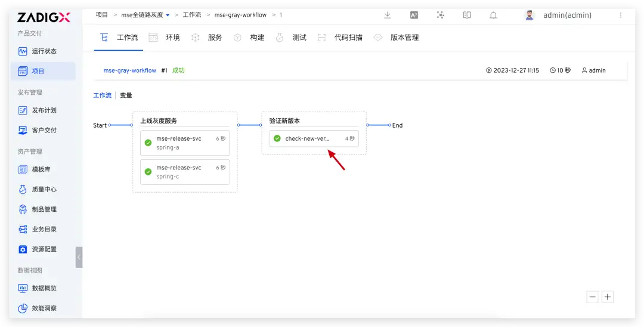Viewport: 644px width, 327px height.
Task: Click the spring-a success check icon
Action: (148, 143)
